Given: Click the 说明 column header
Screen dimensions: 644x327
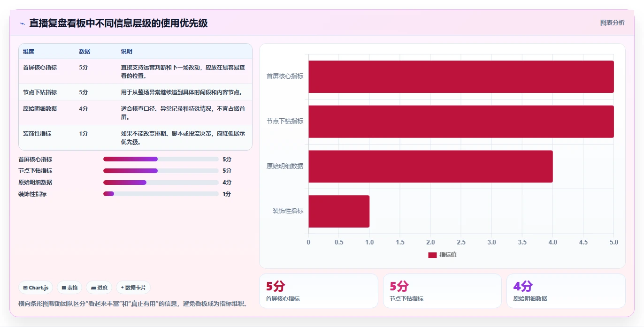Looking at the screenshot, I should tap(127, 51).
